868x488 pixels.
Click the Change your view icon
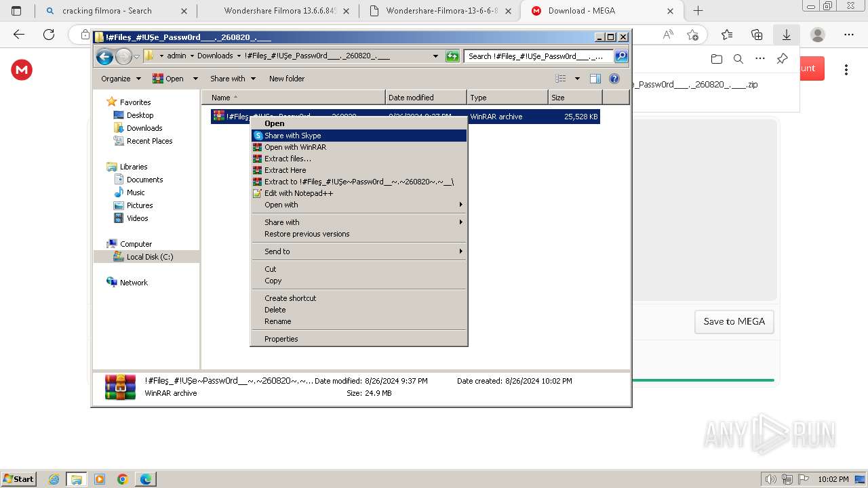click(x=560, y=79)
